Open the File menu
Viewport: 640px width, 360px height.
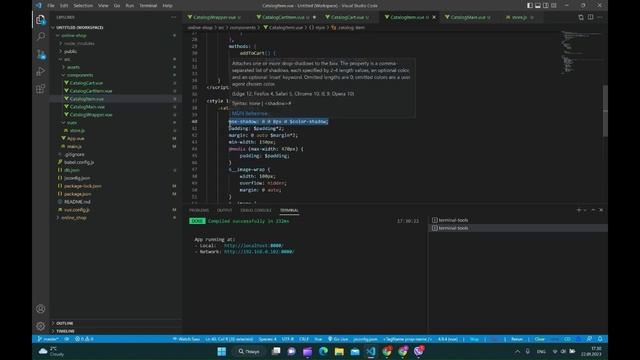click(x=51, y=6)
